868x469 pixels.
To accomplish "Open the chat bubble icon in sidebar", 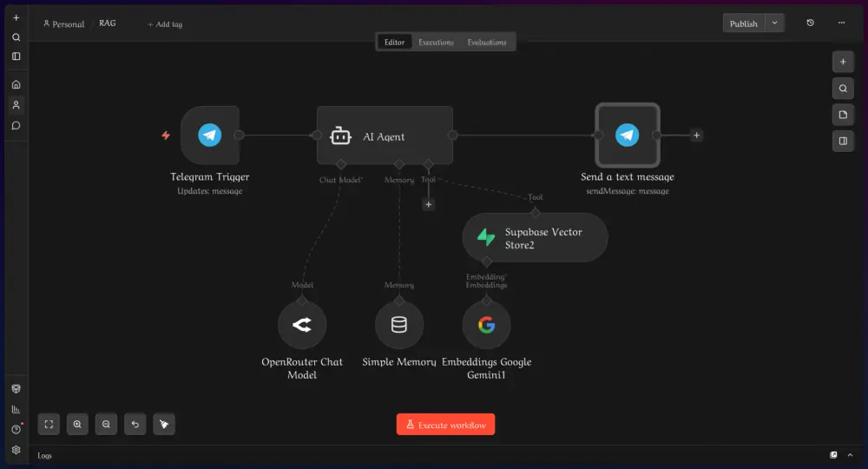I will point(16,126).
